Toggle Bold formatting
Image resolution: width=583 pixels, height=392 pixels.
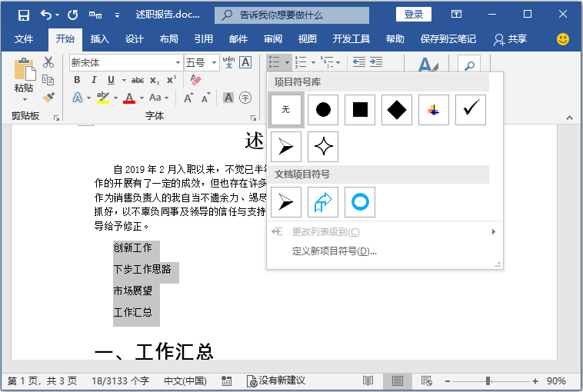pyautogui.click(x=77, y=80)
